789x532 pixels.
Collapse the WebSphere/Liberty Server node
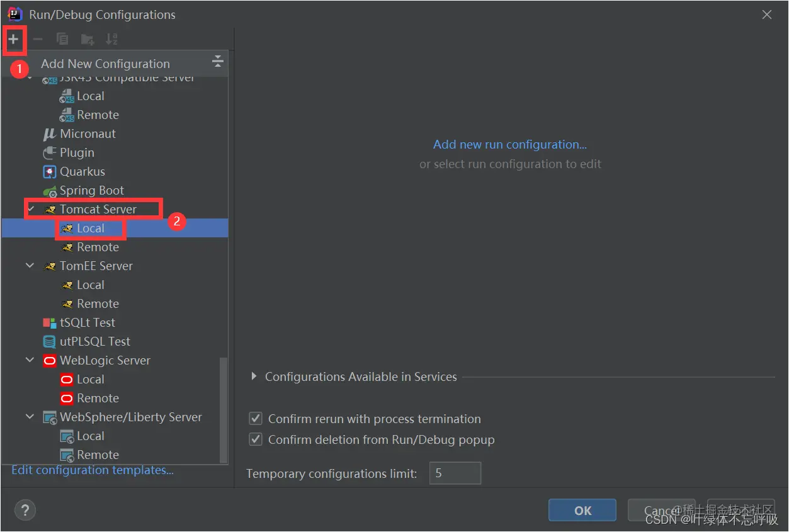pos(30,417)
